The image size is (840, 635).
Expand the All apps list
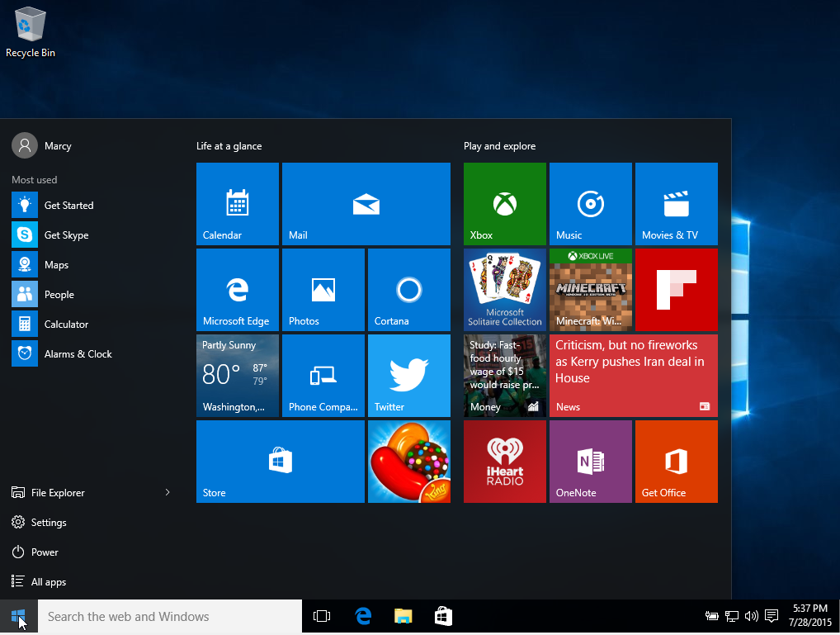click(x=48, y=582)
